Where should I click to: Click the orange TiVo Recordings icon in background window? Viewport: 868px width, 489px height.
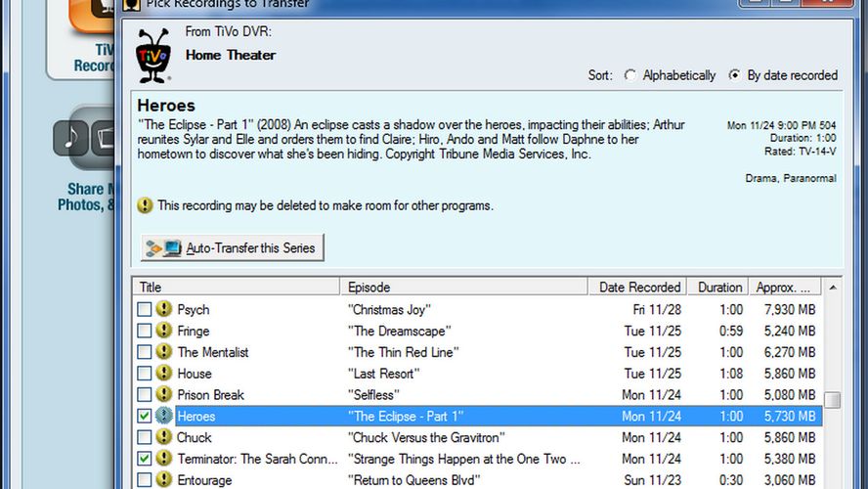pos(93,16)
